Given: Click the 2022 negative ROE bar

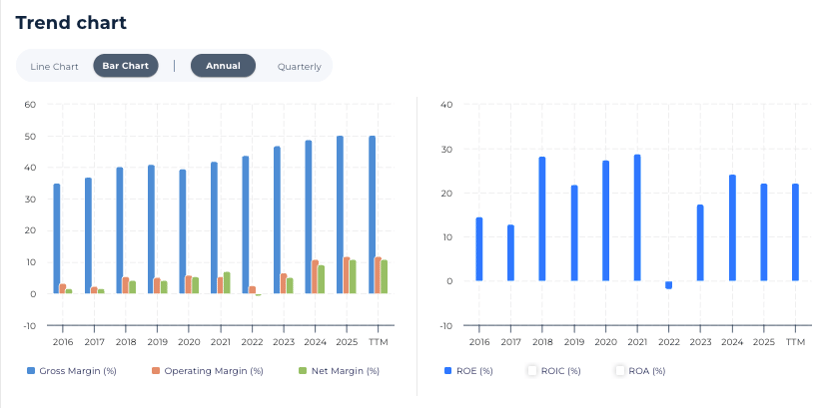Looking at the screenshot, I should (x=668, y=285).
